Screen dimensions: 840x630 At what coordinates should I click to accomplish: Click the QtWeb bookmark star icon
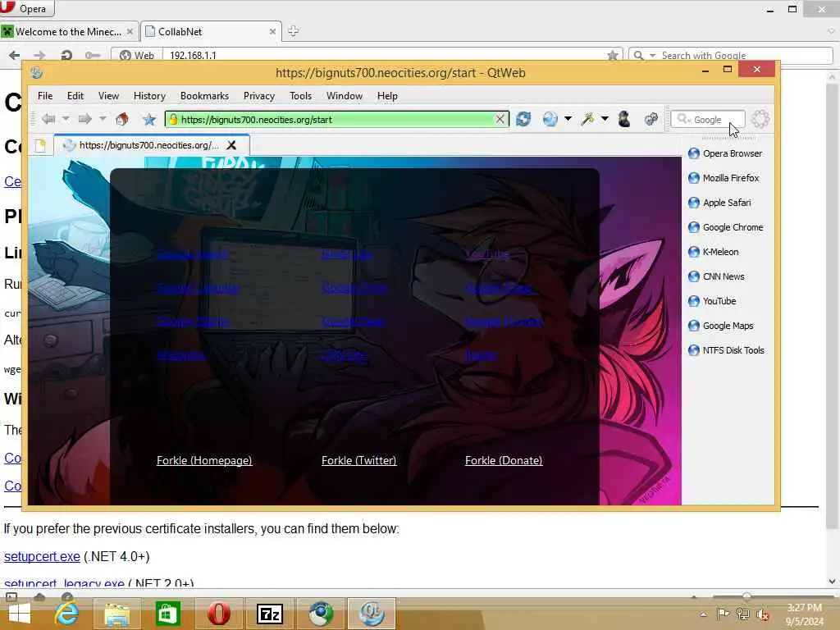(x=149, y=119)
